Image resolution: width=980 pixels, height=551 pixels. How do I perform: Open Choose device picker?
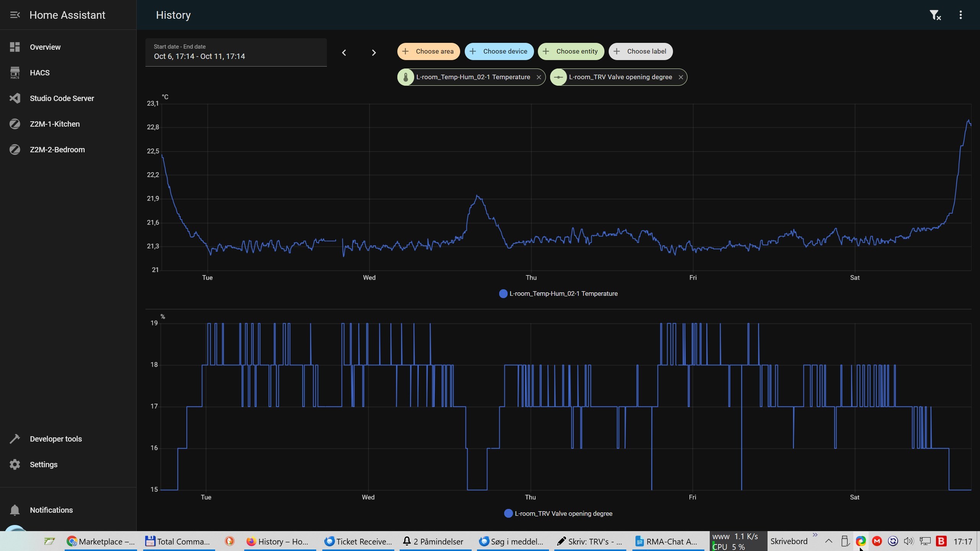point(499,51)
